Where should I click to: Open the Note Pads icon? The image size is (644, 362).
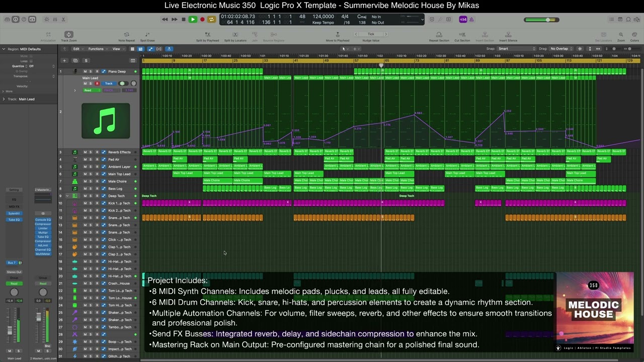620,20
